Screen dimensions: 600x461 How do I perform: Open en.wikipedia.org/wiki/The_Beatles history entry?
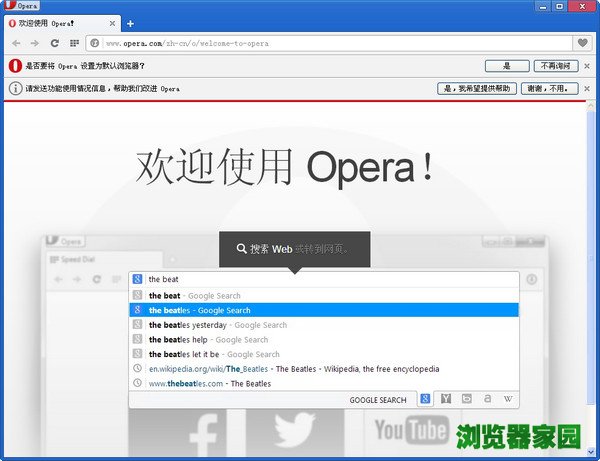coord(324,369)
